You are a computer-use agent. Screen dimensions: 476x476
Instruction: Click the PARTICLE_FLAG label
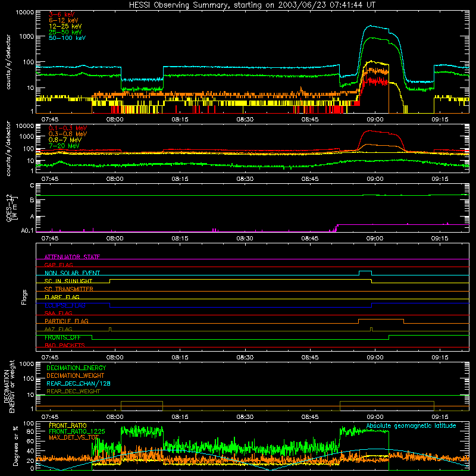pos(67,321)
